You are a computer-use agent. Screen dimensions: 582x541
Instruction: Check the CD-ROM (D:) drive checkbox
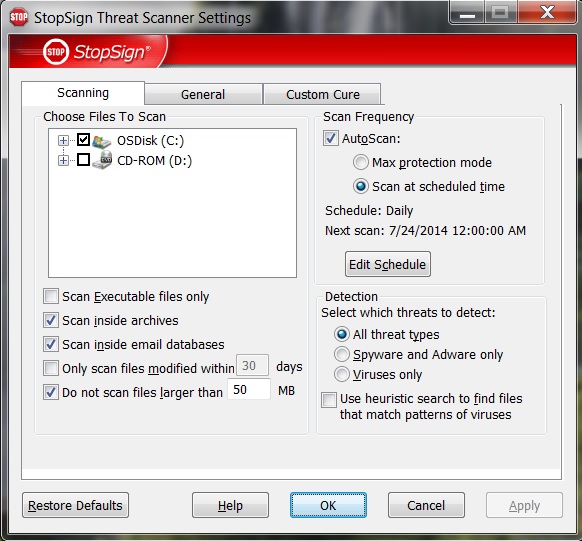point(84,160)
